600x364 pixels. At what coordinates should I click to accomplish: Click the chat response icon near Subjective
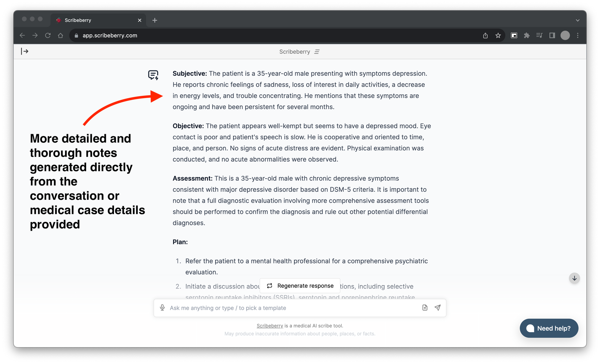153,75
